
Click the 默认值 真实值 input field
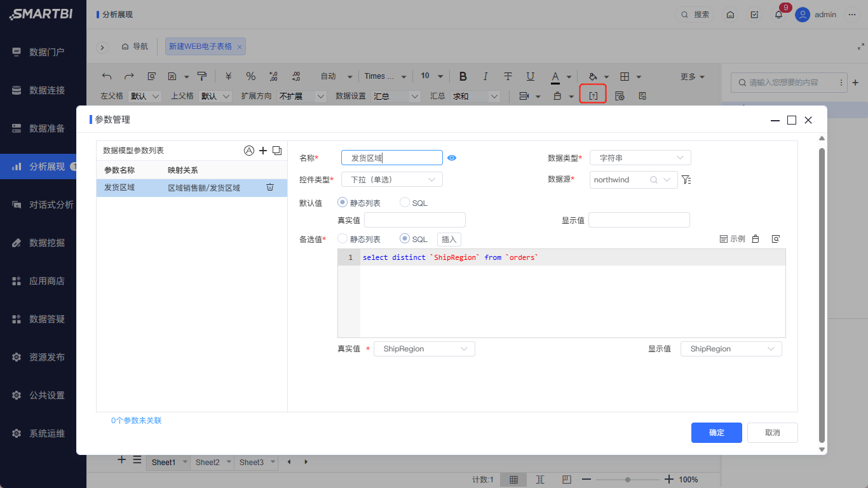click(415, 220)
